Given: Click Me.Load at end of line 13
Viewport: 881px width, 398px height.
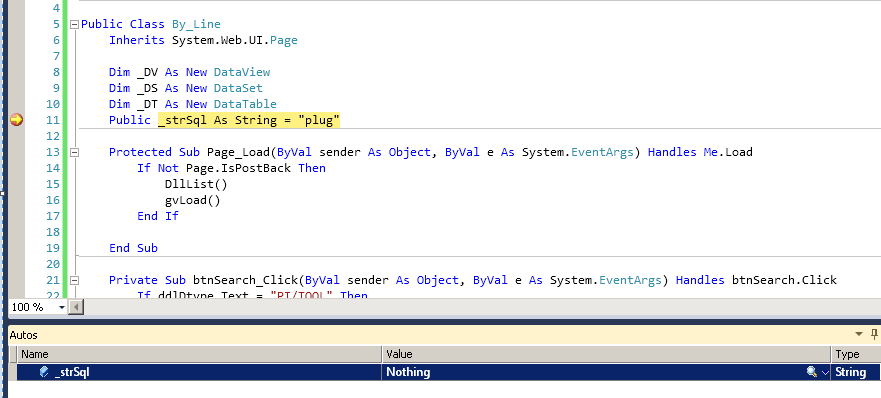Looking at the screenshot, I should [x=728, y=152].
